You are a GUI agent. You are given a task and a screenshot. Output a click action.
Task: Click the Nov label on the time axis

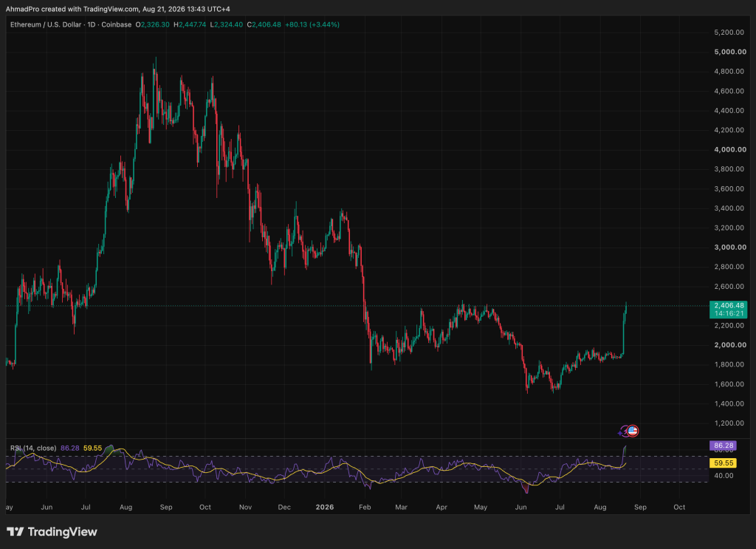click(245, 507)
